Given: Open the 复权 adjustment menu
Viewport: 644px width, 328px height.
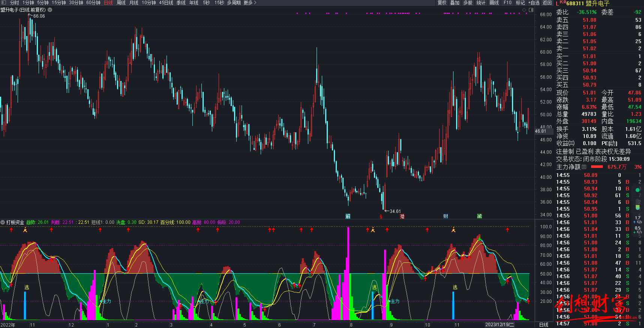Looking at the screenshot, I should coord(442,3).
